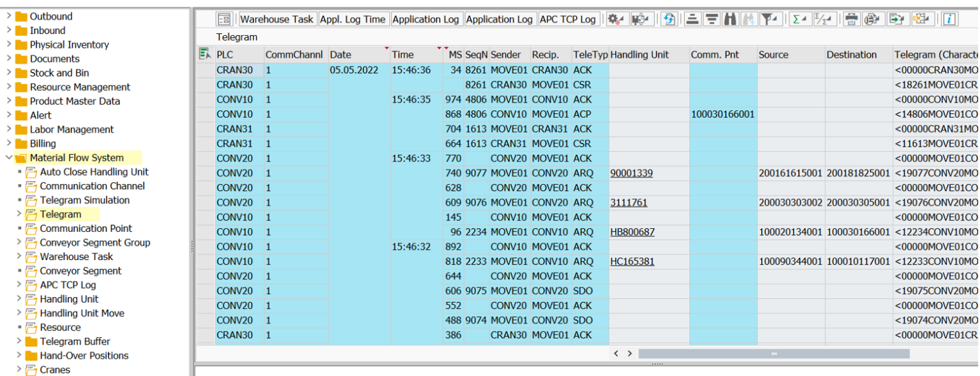This screenshot has height=376, width=980.
Task: Open the Find (binoculars) tool
Action: coord(732,19)
